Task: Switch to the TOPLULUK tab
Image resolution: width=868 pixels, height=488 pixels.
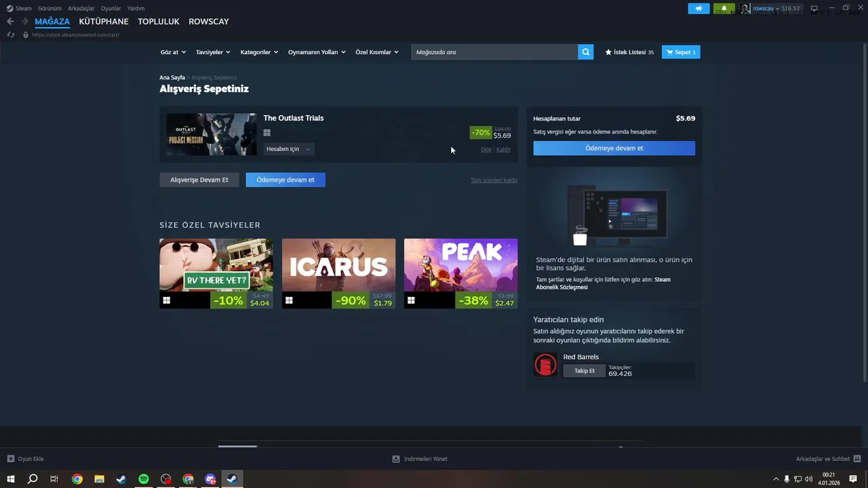Action: click(159, 22)
